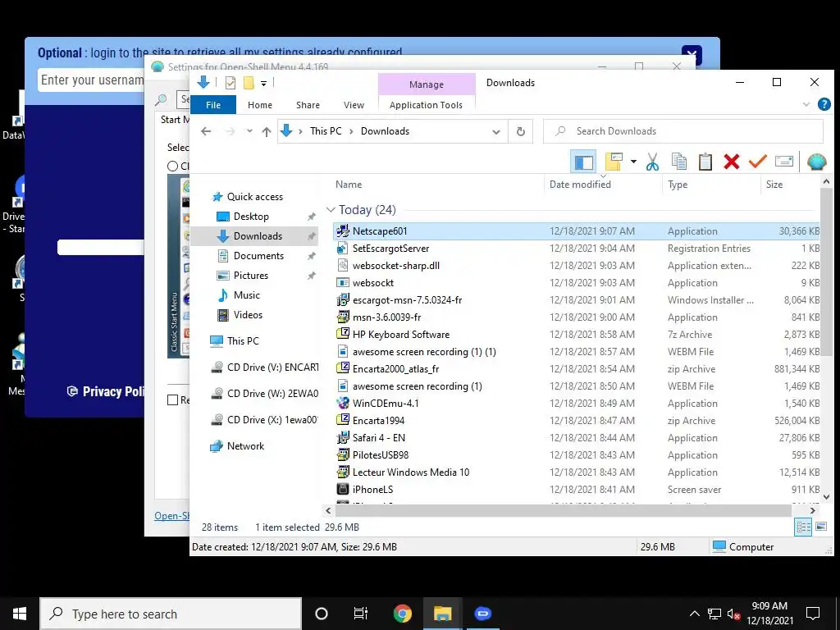This screenshot has height=630, width=840.
Task: Open the Share ribbon tab
Action: tap(308, 105)
